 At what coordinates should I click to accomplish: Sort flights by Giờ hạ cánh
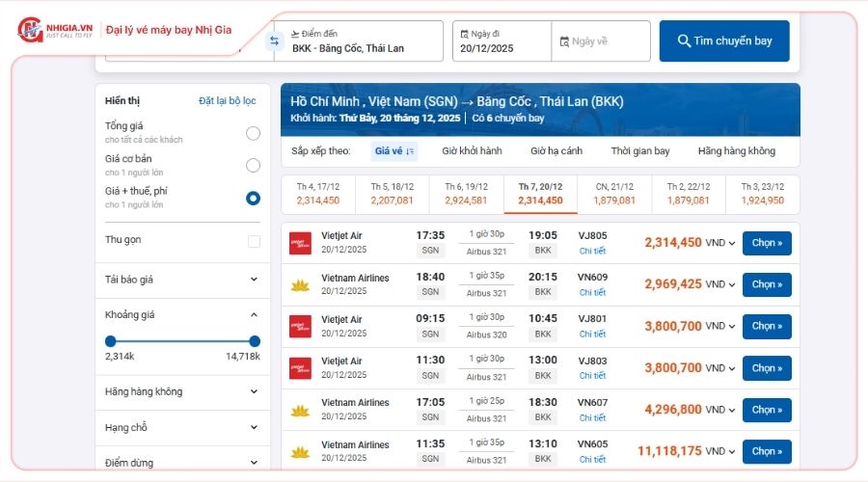556,151
